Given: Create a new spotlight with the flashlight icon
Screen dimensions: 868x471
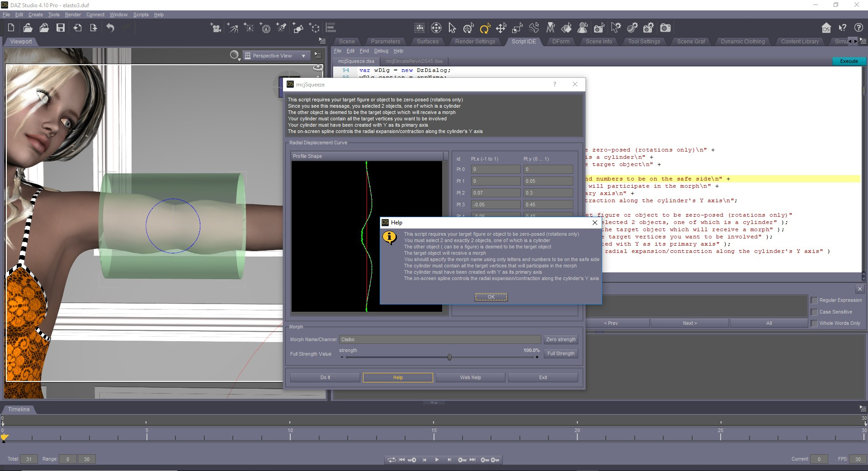Looking at the screenshot, I should 281,28.
